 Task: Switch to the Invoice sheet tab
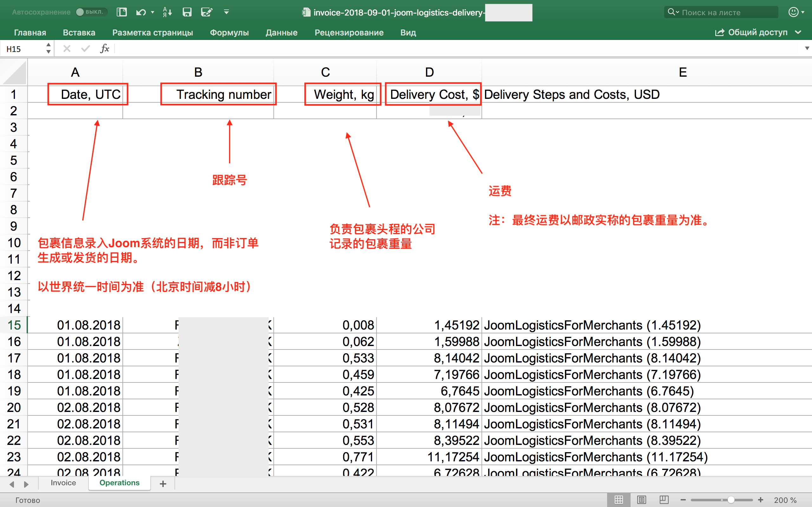pyautogui.click(x=63, y=483)
